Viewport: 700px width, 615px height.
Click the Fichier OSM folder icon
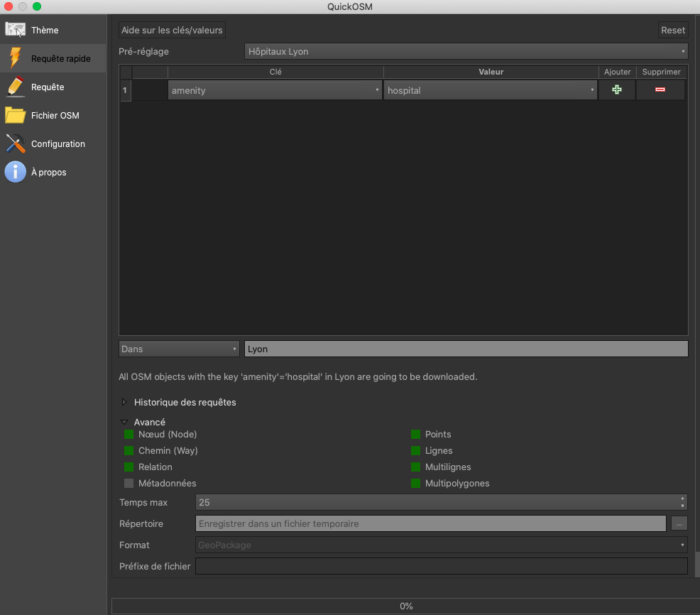(x=16, y=115)
